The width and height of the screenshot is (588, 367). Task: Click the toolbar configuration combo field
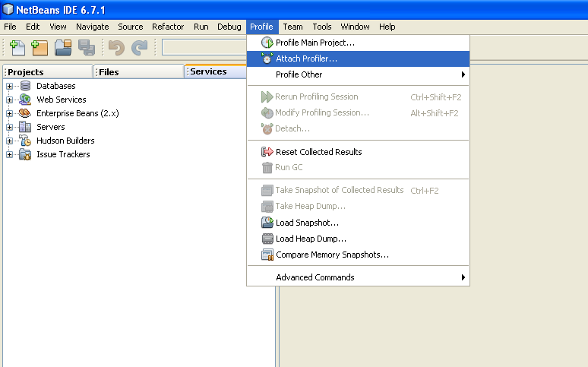click(204, 47)
